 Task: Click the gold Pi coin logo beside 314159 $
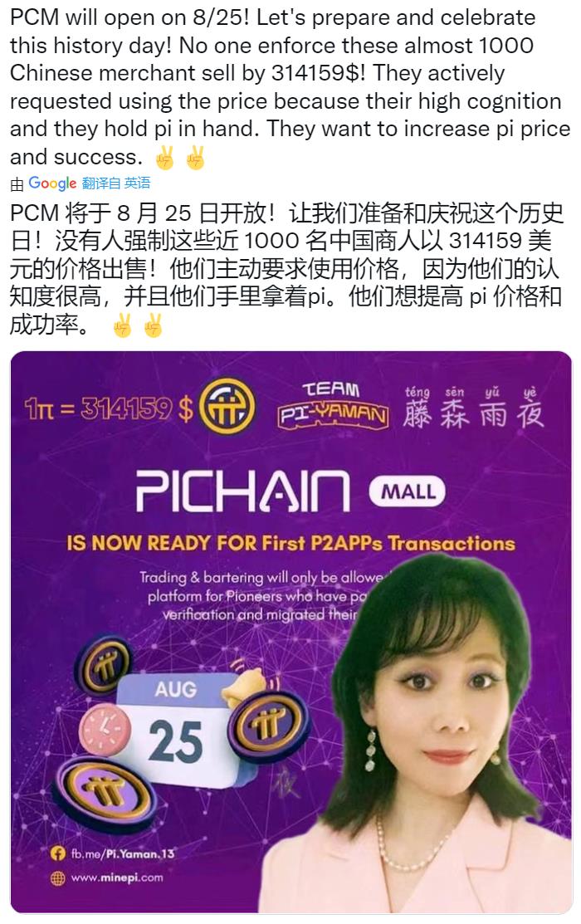click(x=227, y=407)
